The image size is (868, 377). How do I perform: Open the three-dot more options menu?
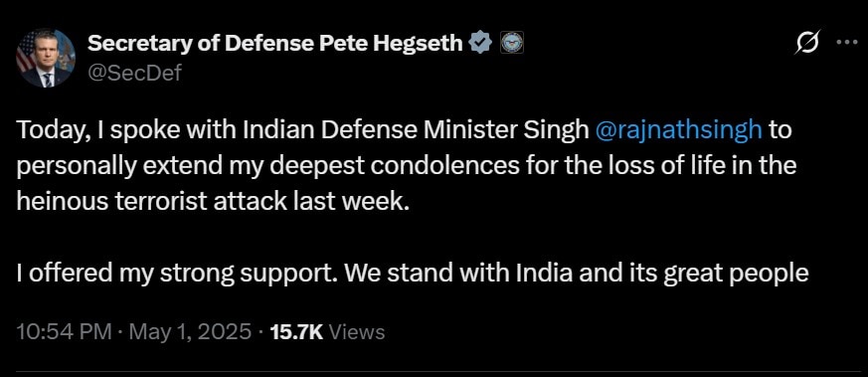[846, 42]
